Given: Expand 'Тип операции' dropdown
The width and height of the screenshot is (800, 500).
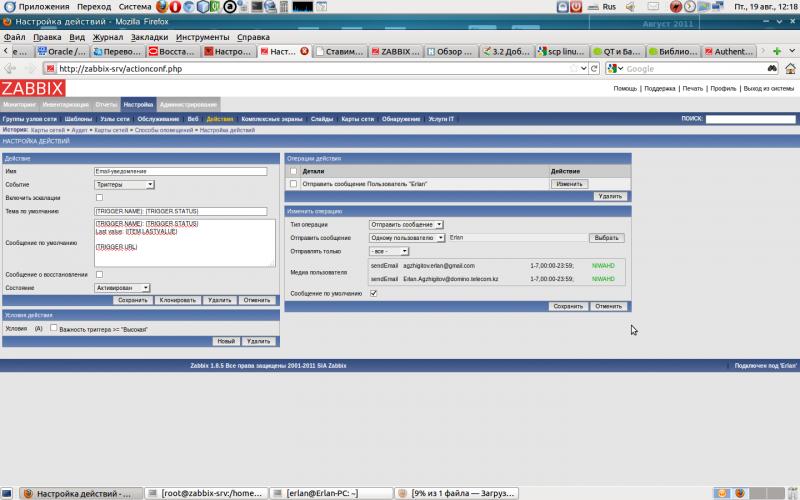Looking at the screenshot, I should (x=406, y=225).
